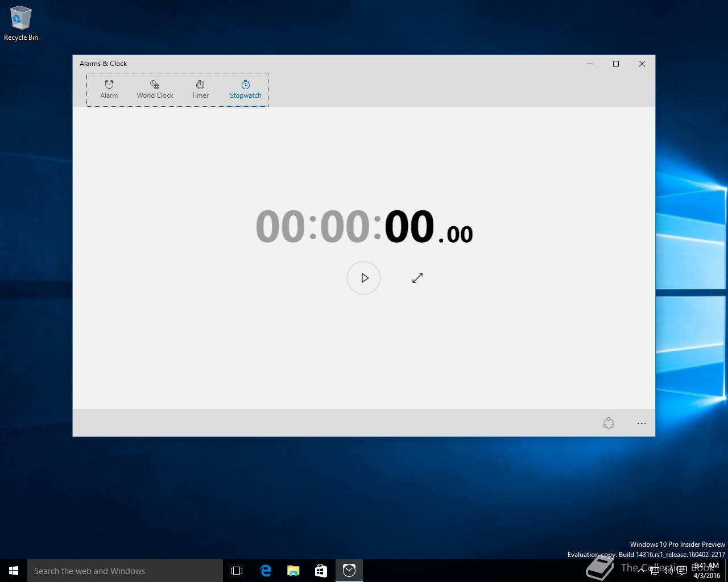
Task: Open the Action Center notifications icon
Action: pyautogui.click(x=682, y=571)
